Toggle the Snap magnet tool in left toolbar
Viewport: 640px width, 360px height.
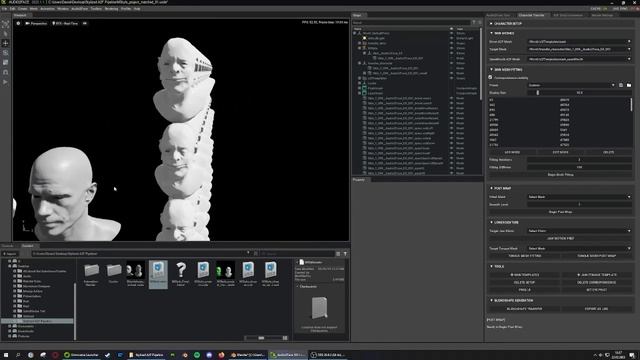[x=5, y=72]
